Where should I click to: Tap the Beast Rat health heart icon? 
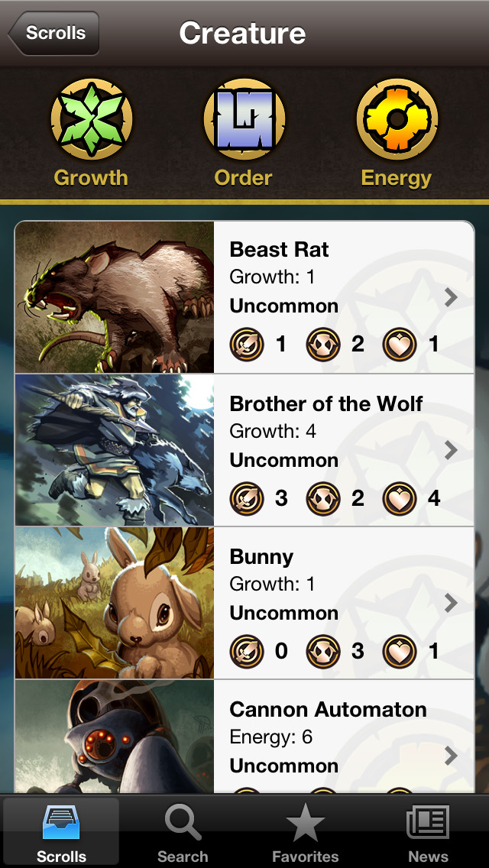400,345
